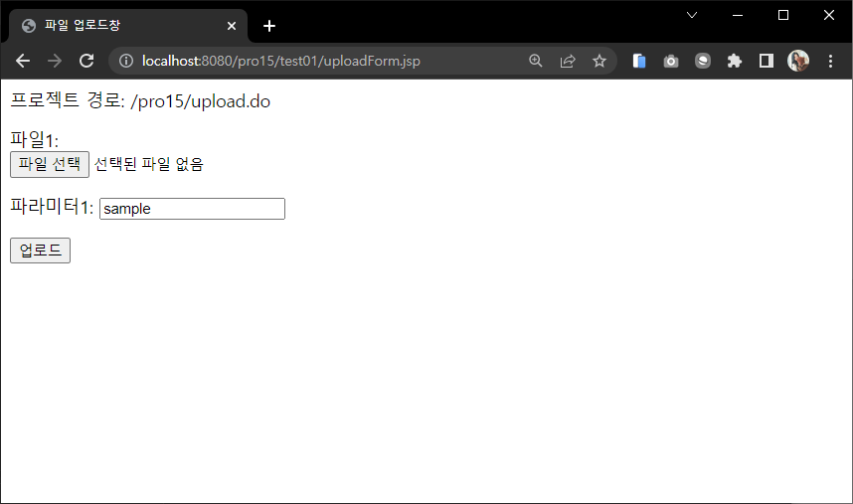Click the text '선택된 파일 없음'
Screen dimensions: 853x504
[x=148, y=164]
